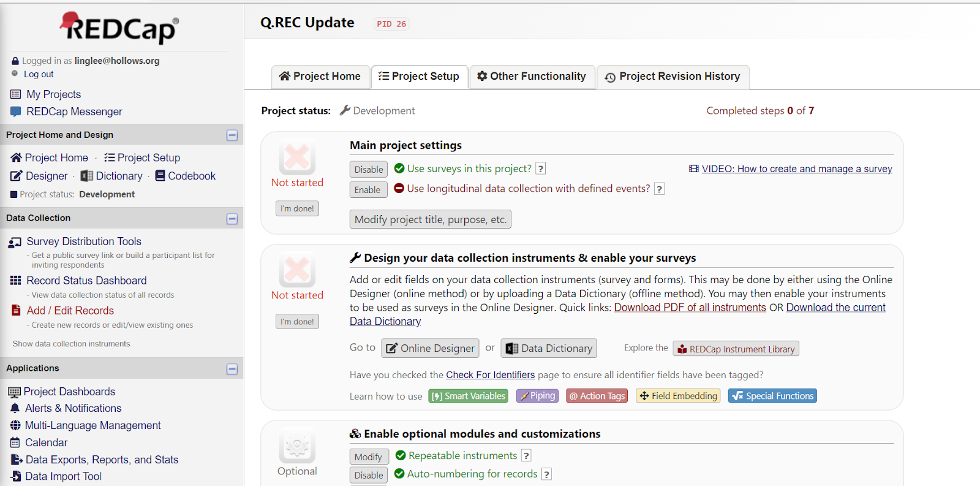The height and width of the screenshot is (486, 980).
Task: Click the Calendar icon in Applications
Action: (x=15, y=442)
